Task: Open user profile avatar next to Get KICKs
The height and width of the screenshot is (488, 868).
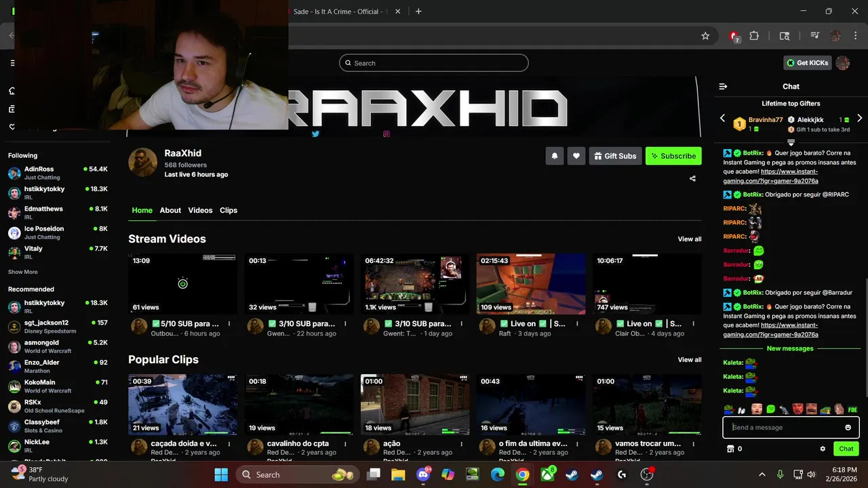Action: pyautogui.click(x=842, y=63)
